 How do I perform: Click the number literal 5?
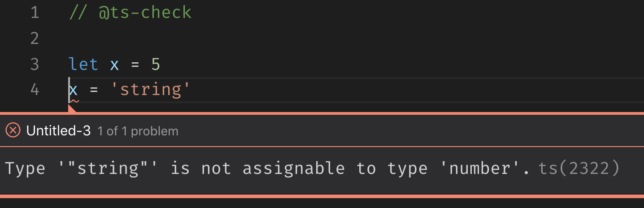[x=156, y=65]
